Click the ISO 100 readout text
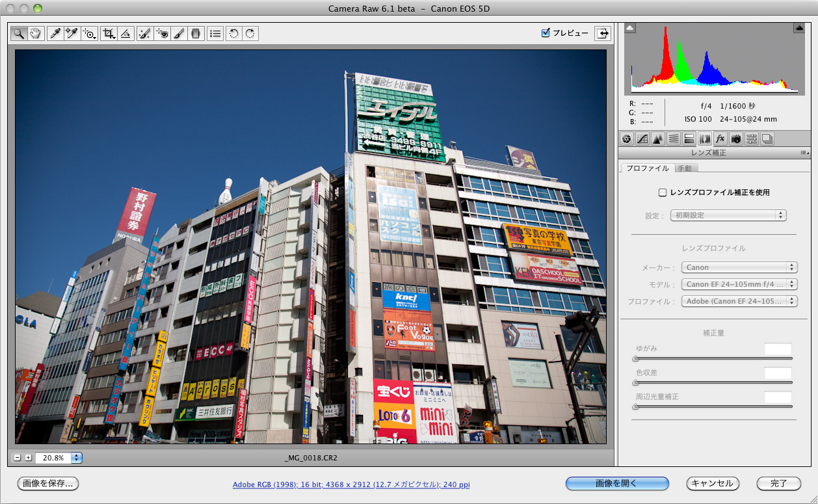 coord(697,119)
